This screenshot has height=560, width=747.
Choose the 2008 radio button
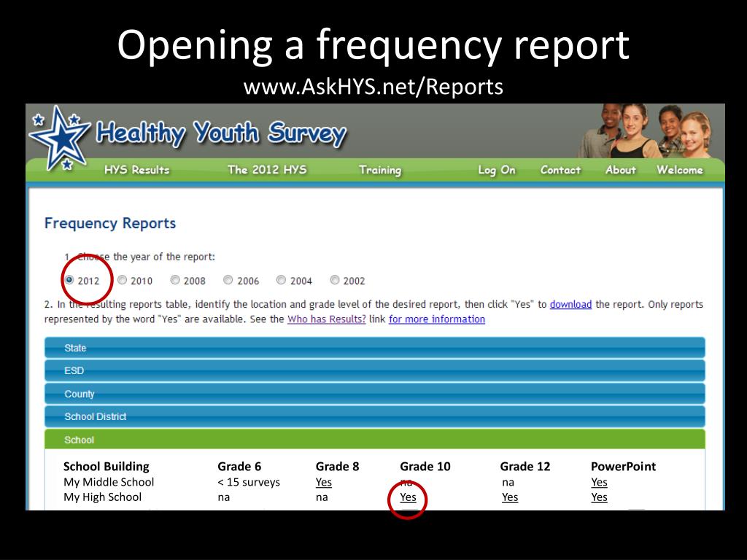tap(175, 280)
